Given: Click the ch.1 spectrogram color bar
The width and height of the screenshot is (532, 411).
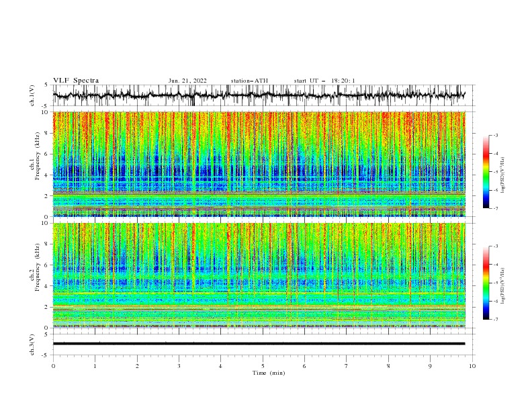Looking at the screenshot, I should click(x=486, y=172).
